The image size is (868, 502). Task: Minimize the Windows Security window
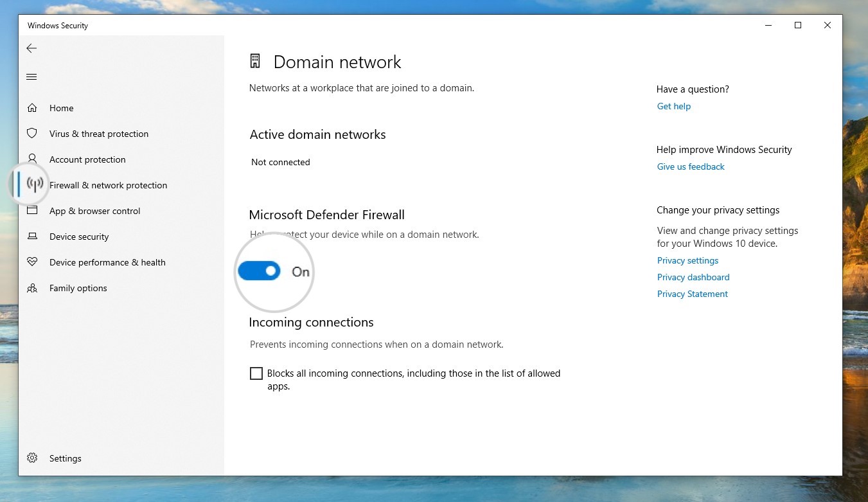[x=768, y=26]
